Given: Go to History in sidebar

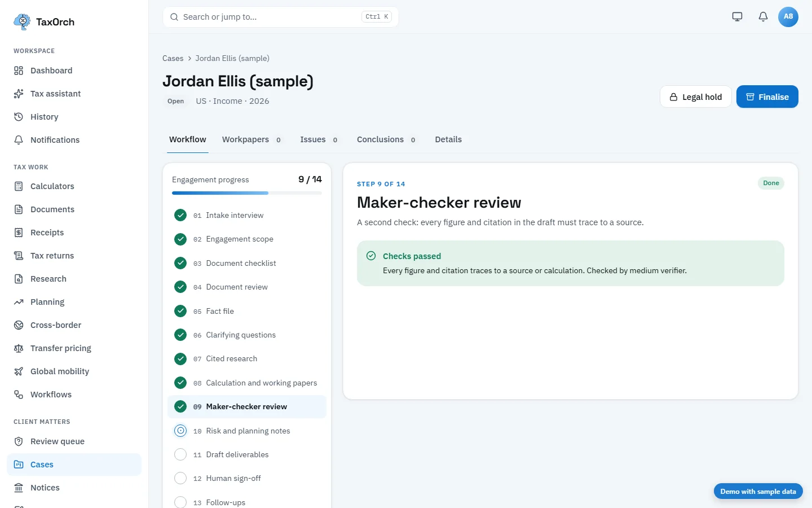Looking at the screenshot, I should [x=74, y=117].
